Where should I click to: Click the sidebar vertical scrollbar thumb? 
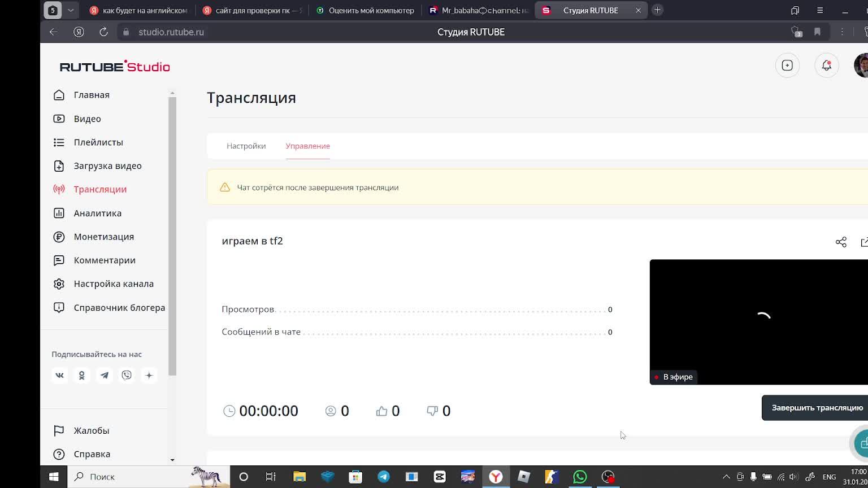172,236
